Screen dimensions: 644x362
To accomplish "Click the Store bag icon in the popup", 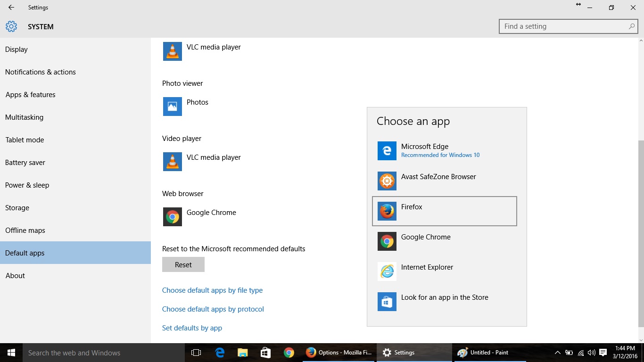I will [x=387, y=302].
